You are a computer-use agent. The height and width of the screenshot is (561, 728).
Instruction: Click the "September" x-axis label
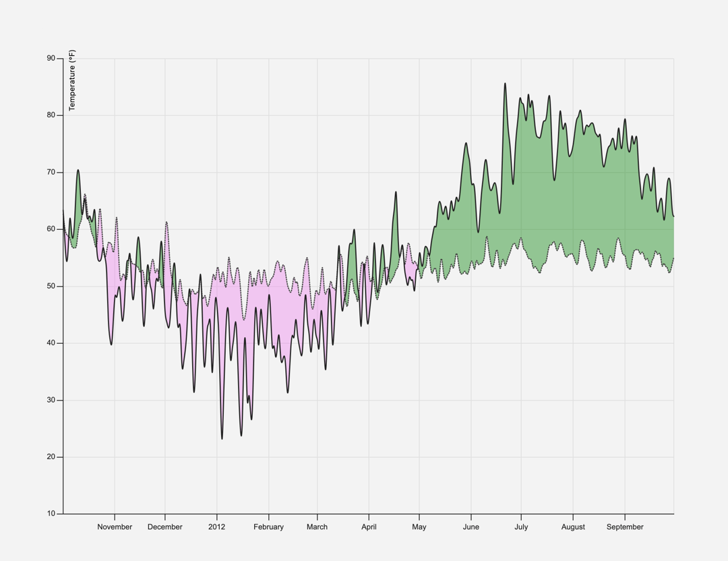[x=625, y=527]
